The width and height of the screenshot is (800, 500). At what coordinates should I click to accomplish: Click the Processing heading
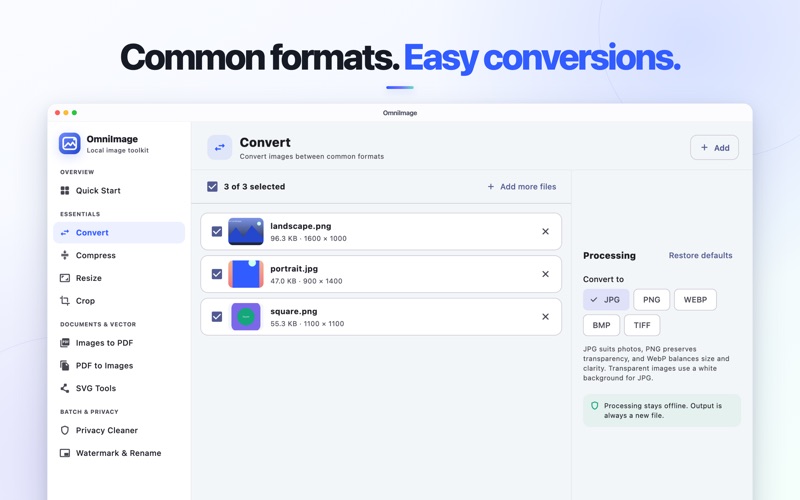pos(609,256)
